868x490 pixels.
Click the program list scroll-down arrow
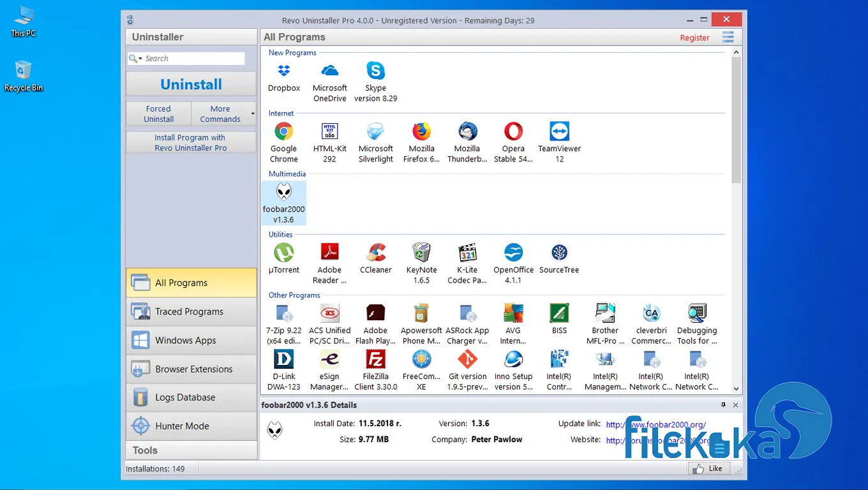[736, 388]
